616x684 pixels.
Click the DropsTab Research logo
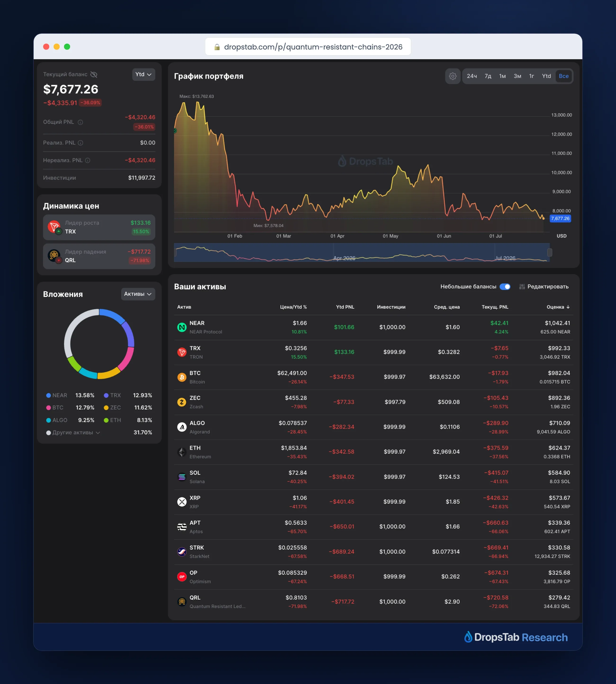[x=516, y=637]
